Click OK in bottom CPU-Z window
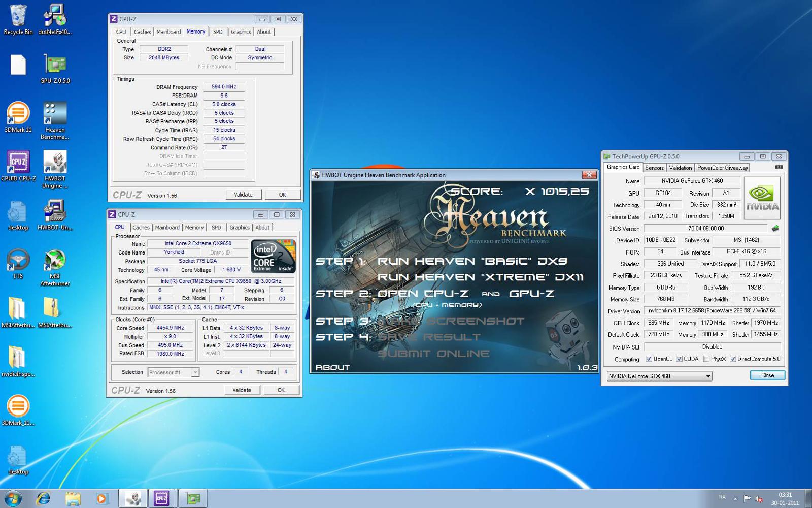812x508 pixels. tap(281, 390)
